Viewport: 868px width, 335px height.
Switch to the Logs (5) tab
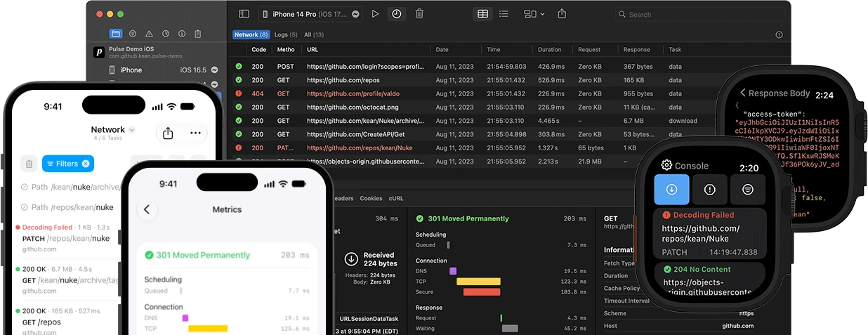286,34
